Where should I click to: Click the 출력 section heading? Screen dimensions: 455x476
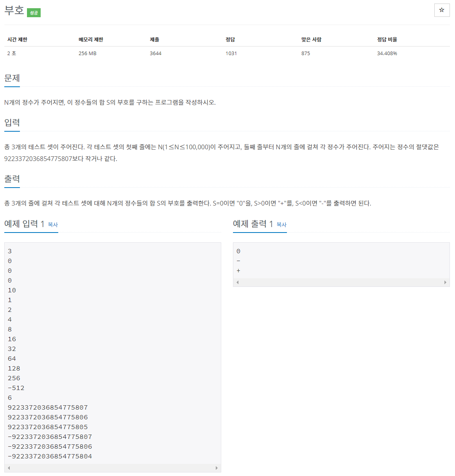[x=12, y=179]
